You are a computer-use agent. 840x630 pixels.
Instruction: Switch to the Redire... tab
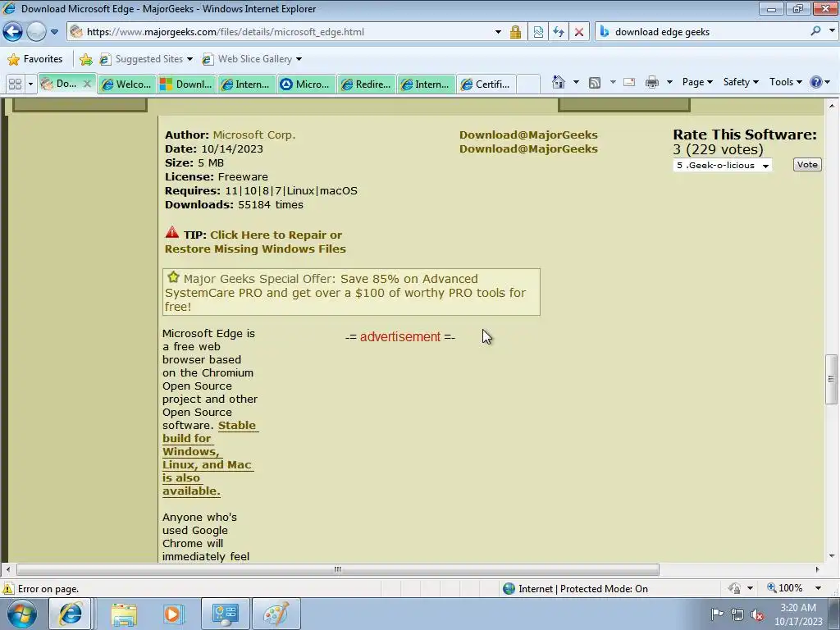[x=367, y=84]
